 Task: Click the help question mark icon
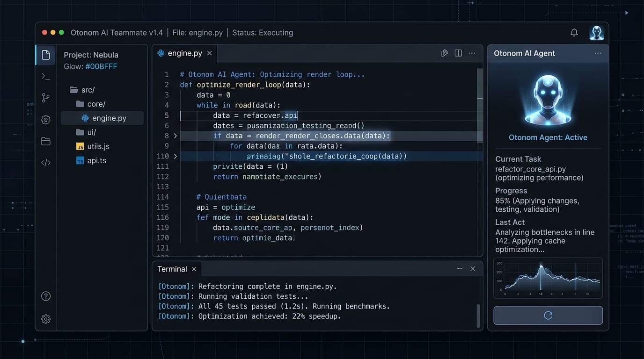point(46,296)
